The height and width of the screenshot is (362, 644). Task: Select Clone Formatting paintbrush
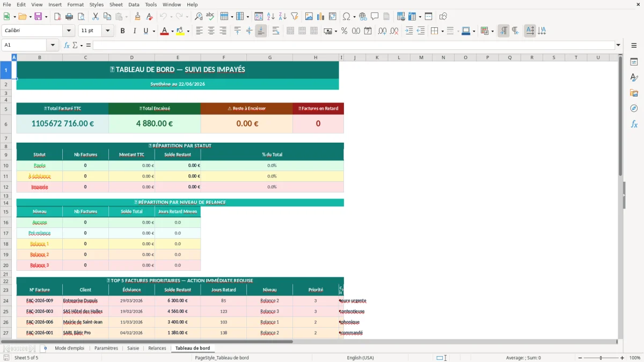137,17
